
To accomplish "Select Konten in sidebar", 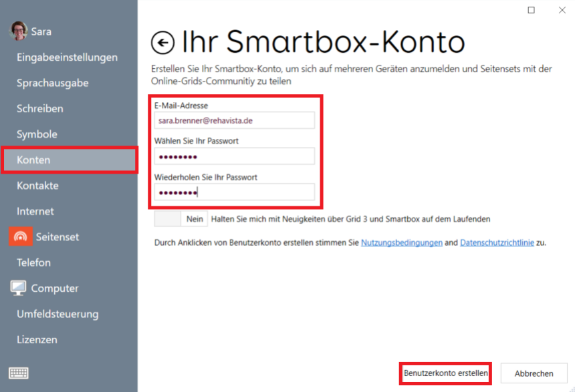I will [x=70, y=160].
